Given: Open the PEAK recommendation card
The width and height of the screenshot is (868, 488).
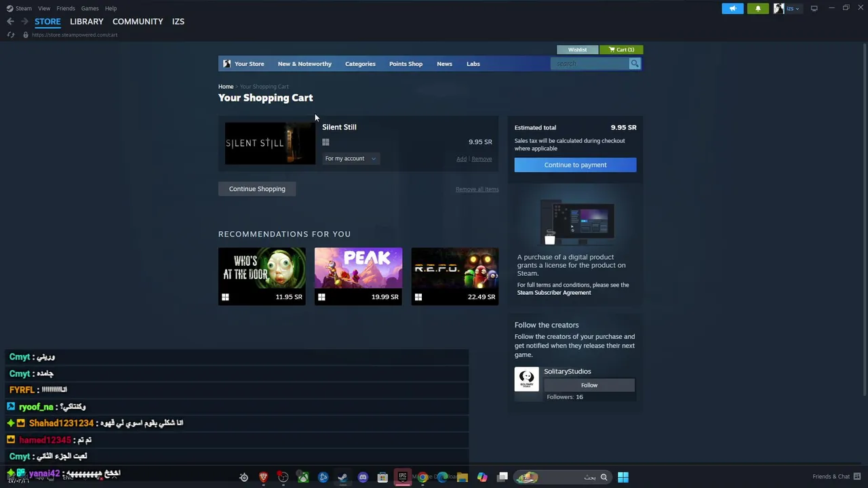Looking at the screenshot, I should point(358,277).
